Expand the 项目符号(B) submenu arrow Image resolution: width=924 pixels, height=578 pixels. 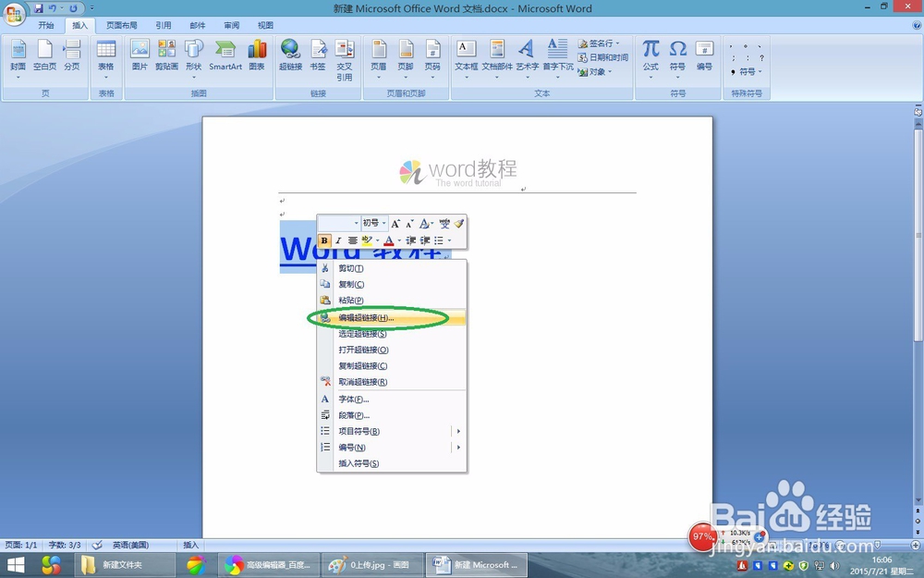[458, 431]
